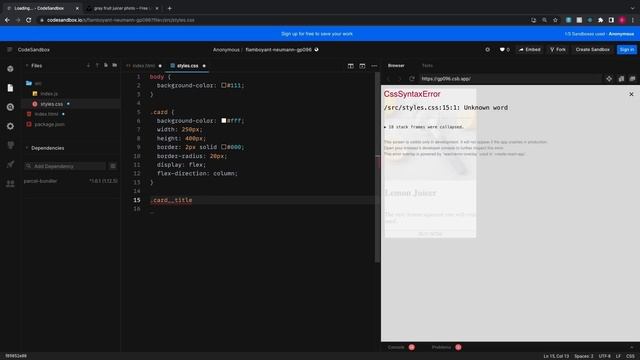Expand the bottom console panel chevron
The height and width of the screenshot is (360, 640).
click(631, 347)
